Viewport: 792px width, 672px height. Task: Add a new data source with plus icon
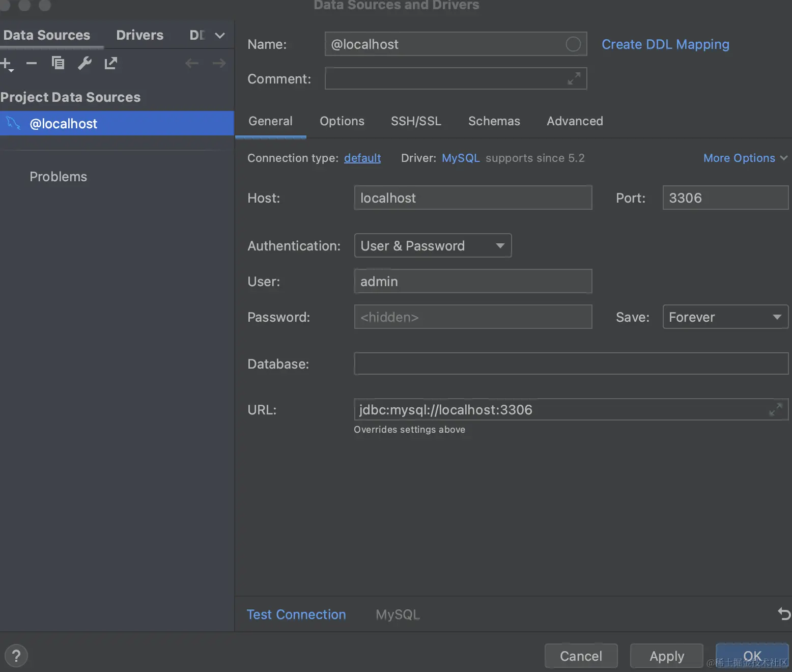tap(6, 64)
